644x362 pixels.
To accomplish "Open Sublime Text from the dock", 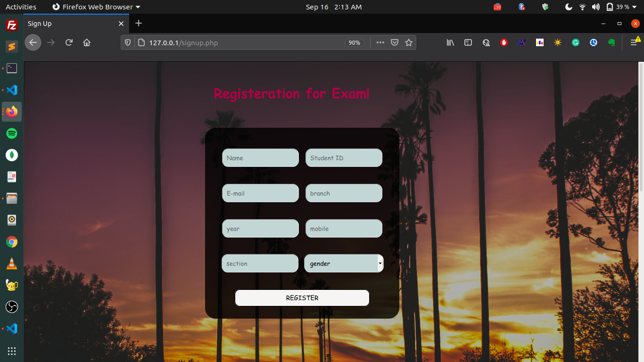I will click(x=12, y=47).
